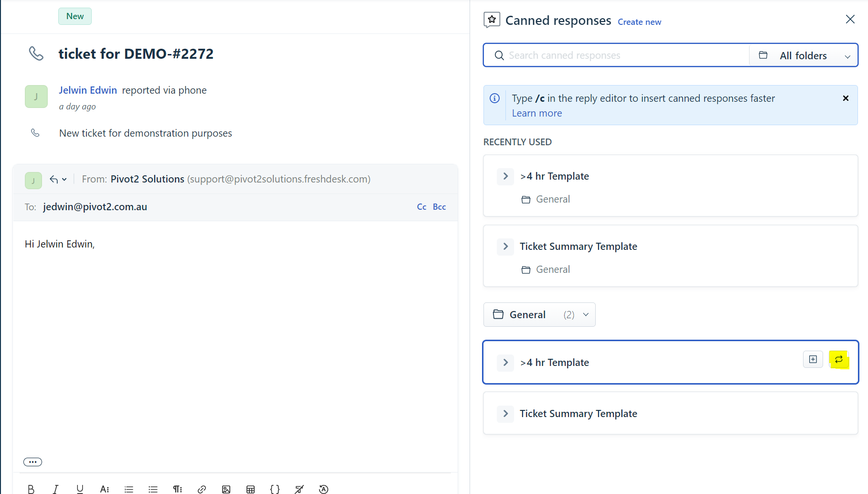This screenshot has width=868, height=494.
Task: Open the All folders dropdown
Action: [x=804, y=55]
